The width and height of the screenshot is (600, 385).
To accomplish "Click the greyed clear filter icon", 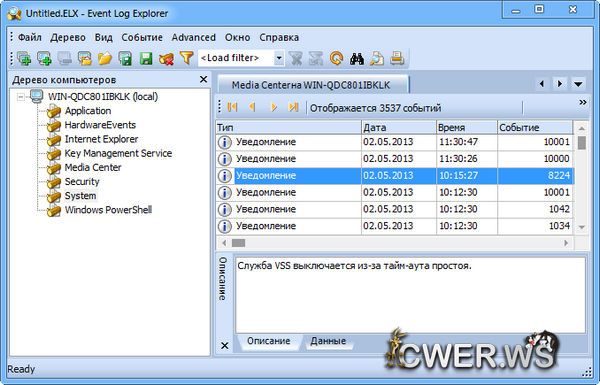I will coord(296,59).
